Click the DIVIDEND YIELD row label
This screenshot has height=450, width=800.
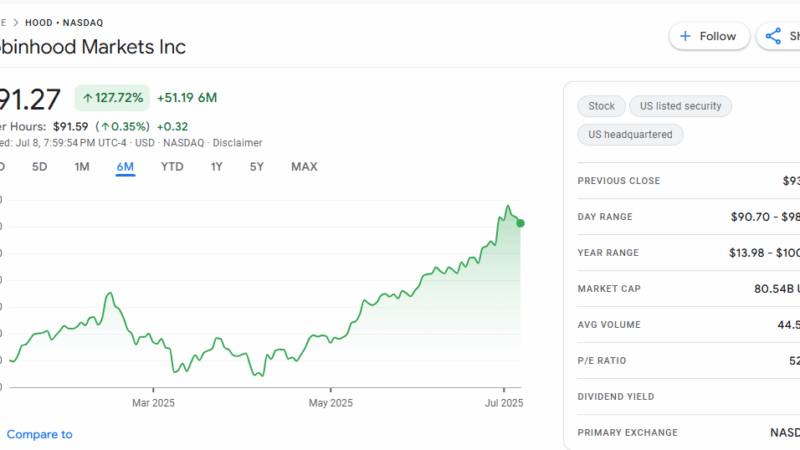(x=616, y=396)
